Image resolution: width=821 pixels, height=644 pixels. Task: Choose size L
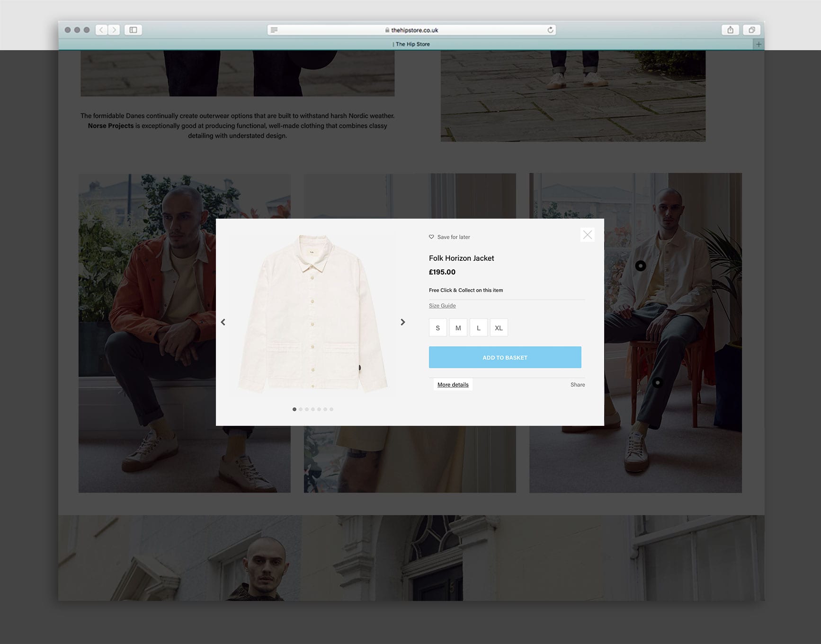479,327
